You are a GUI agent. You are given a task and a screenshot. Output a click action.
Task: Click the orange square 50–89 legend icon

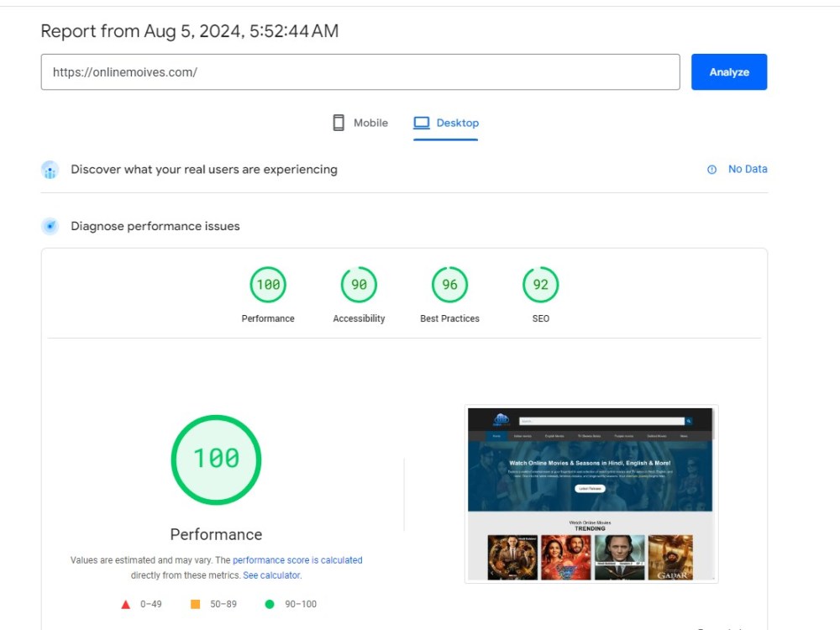[196, 604]
